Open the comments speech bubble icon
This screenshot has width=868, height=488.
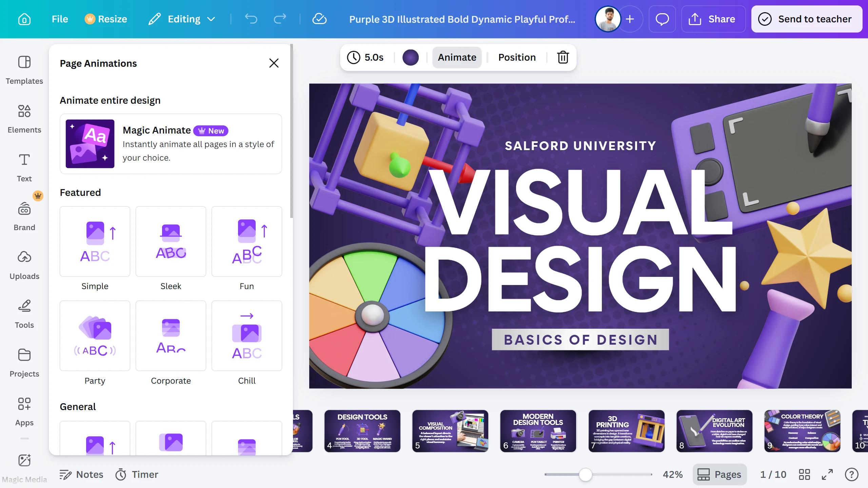pyautogui.click(x=662, y=19)
